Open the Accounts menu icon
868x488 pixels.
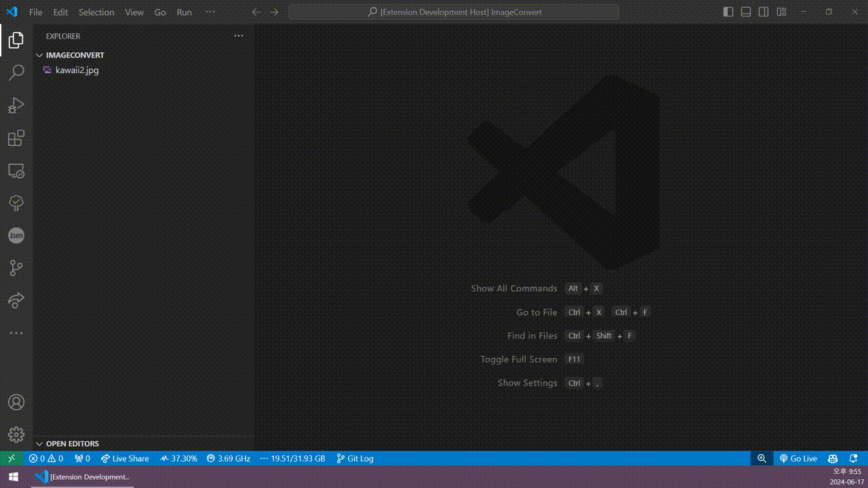pyautogui.click(x=16, y=403)
